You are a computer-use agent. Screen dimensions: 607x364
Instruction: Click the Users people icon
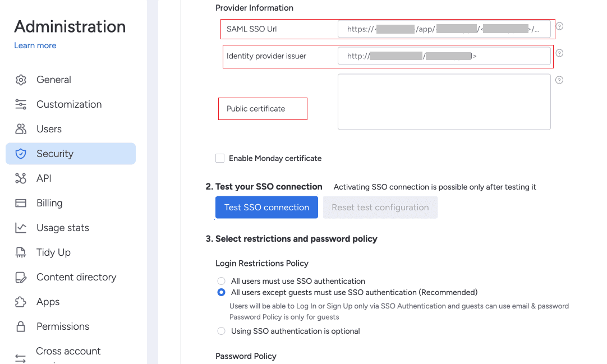click(21, 129)
